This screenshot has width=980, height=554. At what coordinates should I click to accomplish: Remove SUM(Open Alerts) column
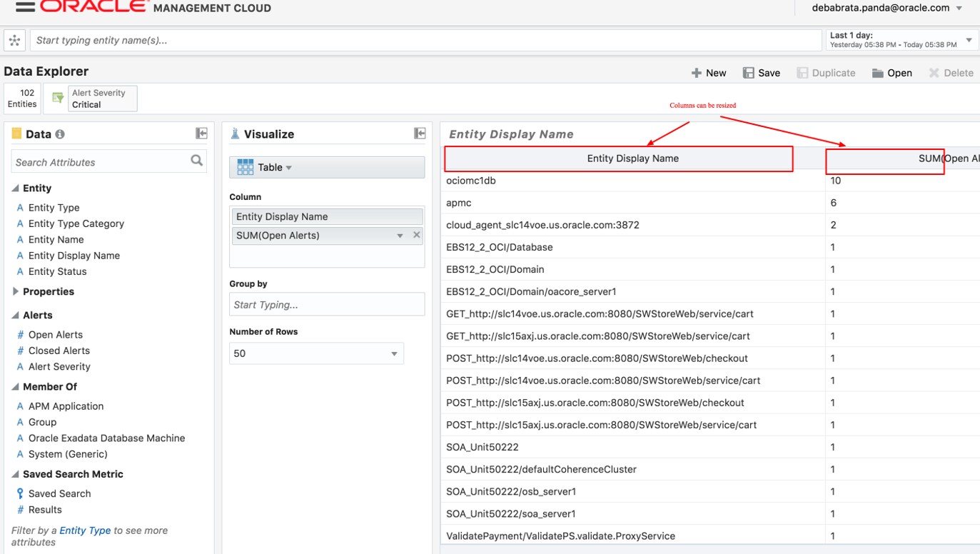click(417, 235)
